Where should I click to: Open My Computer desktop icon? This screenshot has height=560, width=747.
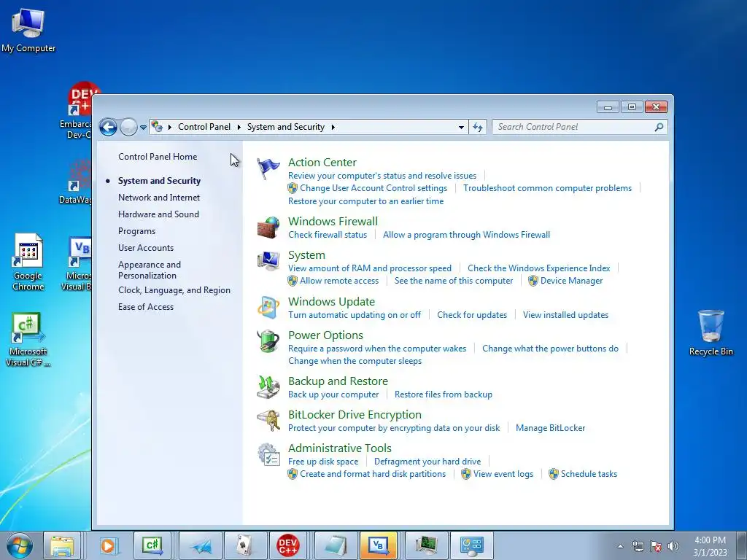[28, 31]
